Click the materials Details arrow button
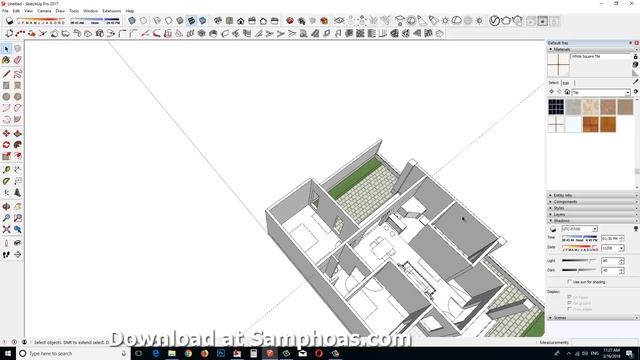 coord(636,92)
